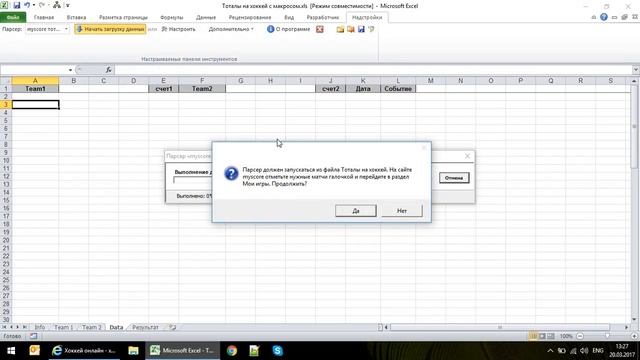Click the zoom out minus button

(580, 336)
